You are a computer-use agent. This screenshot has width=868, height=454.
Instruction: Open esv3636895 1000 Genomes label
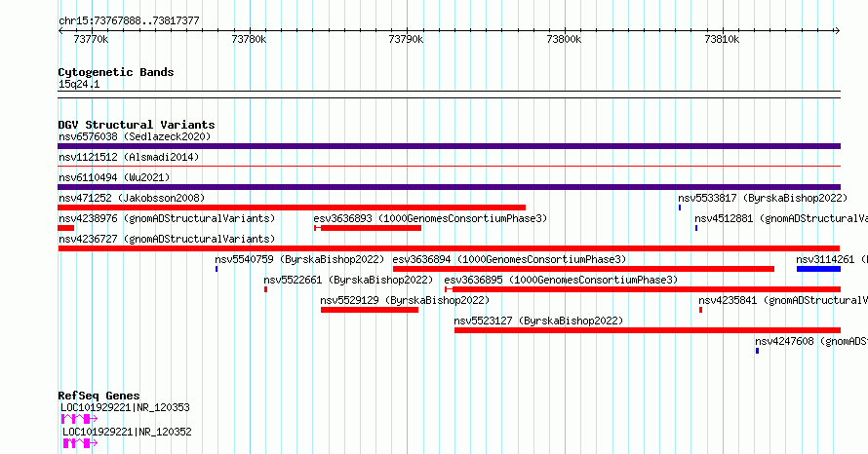(561, 280)
